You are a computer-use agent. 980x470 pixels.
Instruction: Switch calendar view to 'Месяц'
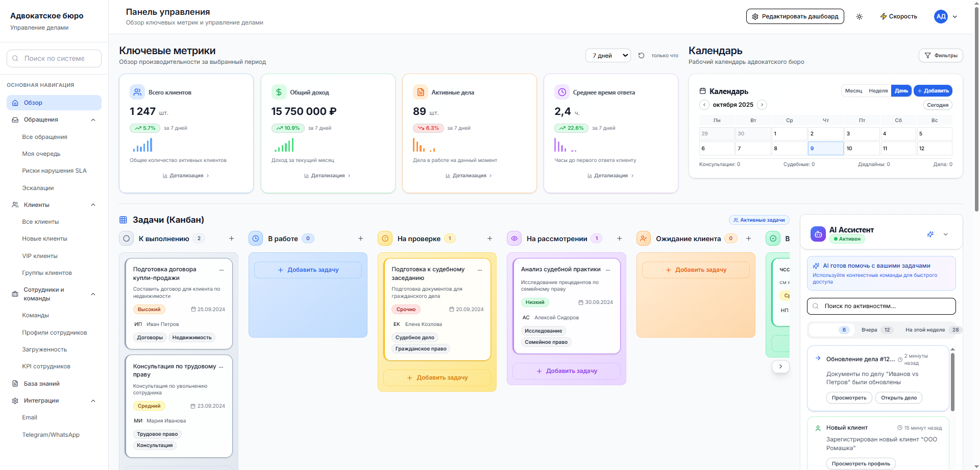[x=853, y=91]
